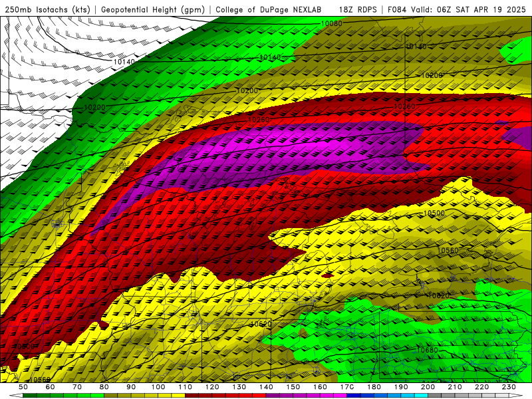Click the '18Z RDPS' model run label
Viewport: 532px width, 399px height.
click(358, 9)
